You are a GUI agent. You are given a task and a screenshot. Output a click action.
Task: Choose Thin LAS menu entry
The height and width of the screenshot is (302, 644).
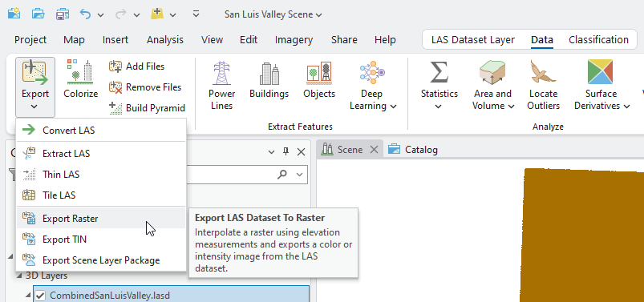[x=101, y=175]
